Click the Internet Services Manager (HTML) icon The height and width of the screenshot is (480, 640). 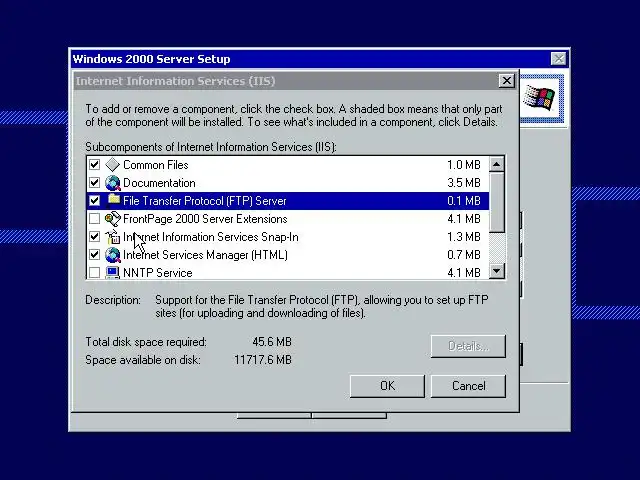112,255
